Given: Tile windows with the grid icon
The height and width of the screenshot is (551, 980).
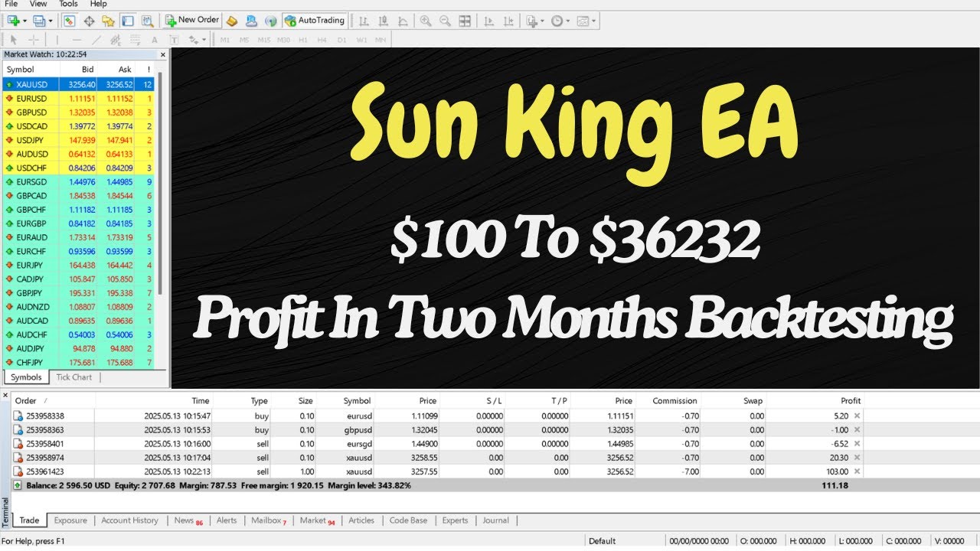Looking at the screenshot, I should [x=465, y=21].
